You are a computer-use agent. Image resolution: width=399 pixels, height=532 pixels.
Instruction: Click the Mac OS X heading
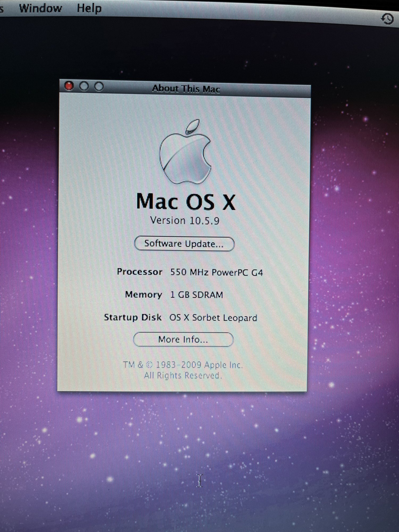click(186, 202)
